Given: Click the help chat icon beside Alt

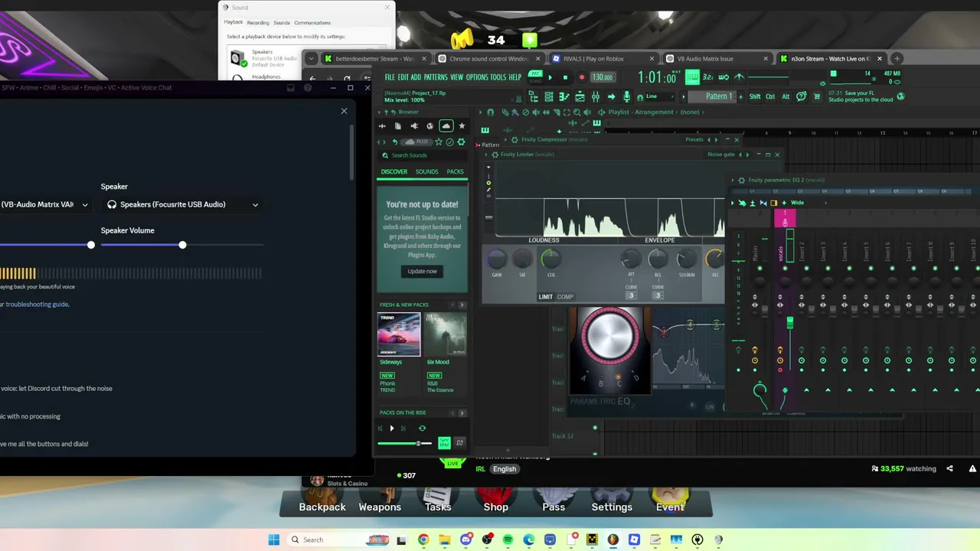Looking at the screenshot, I should click(x=801, y=96).
